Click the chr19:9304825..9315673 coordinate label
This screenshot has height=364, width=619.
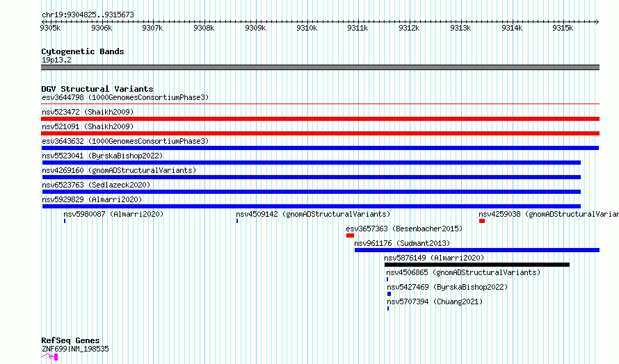(x=88, y=15)
